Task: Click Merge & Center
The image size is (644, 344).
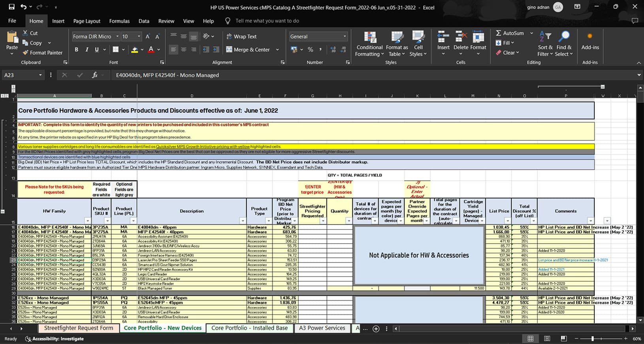Action: click(248, 49)
